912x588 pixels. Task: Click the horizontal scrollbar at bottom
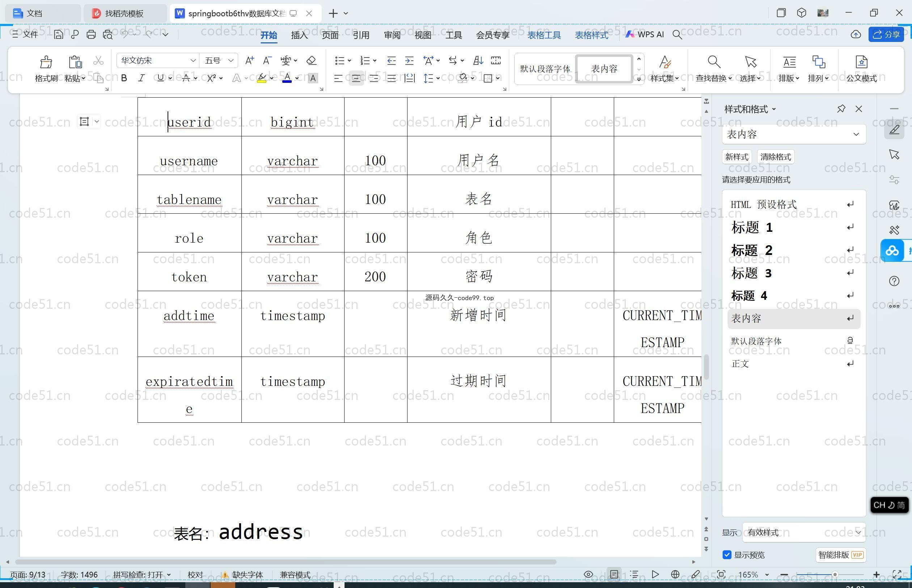coord(286,562)
